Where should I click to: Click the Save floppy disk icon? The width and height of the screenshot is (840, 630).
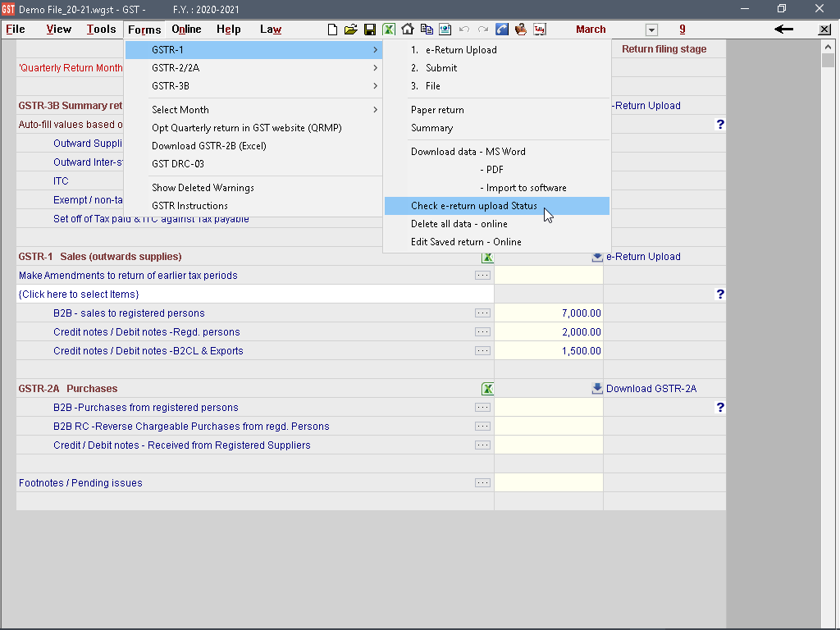click(370, 30)
